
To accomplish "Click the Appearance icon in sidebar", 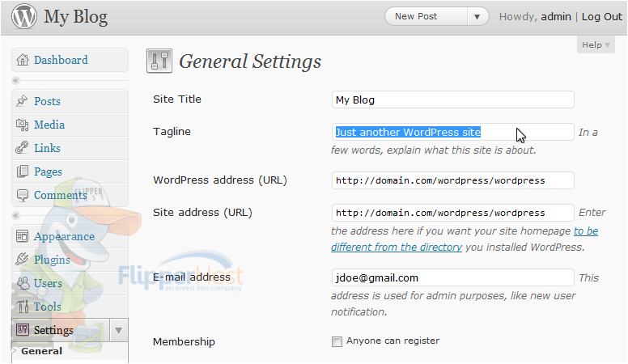I will [22, 236].
